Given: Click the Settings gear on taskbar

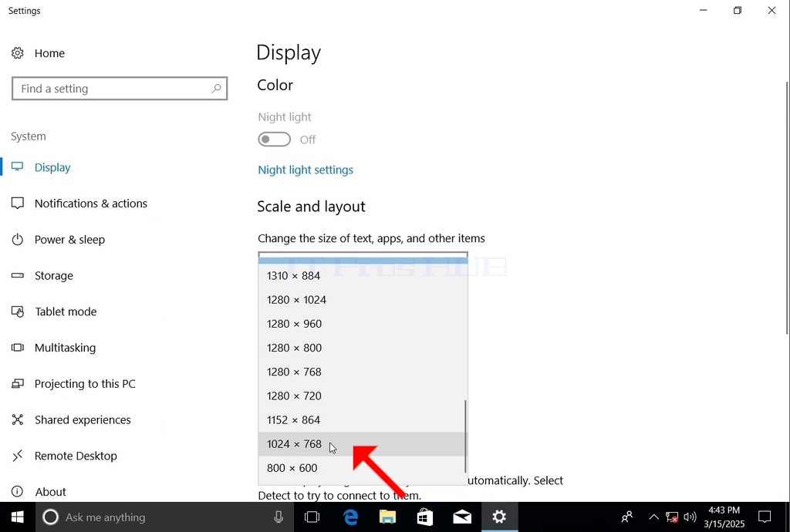Looking at the screenshot, I should click(499, 517).
